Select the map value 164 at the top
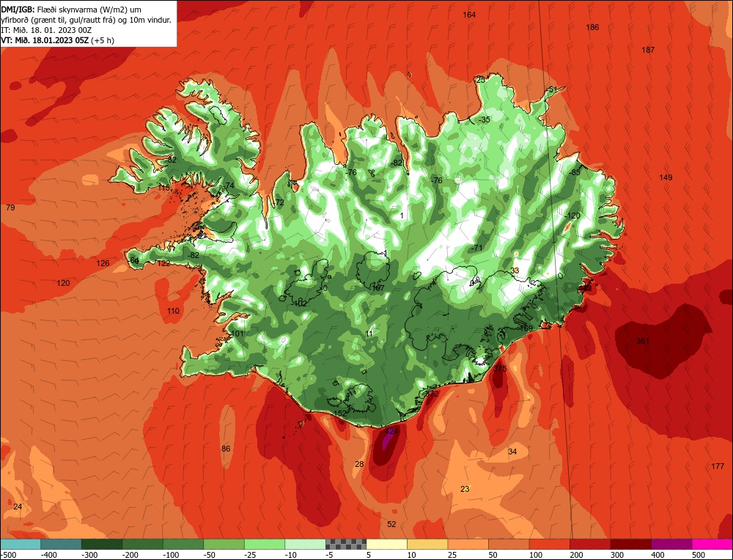Image resolution: width=733 pixels, height=560 pixels. pyautogui.click(x=469, y=15)
